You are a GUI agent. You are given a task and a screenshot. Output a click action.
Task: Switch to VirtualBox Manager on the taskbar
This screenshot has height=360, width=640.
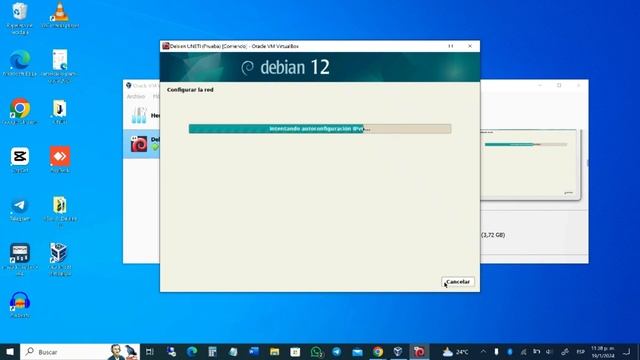coord(398,351)
